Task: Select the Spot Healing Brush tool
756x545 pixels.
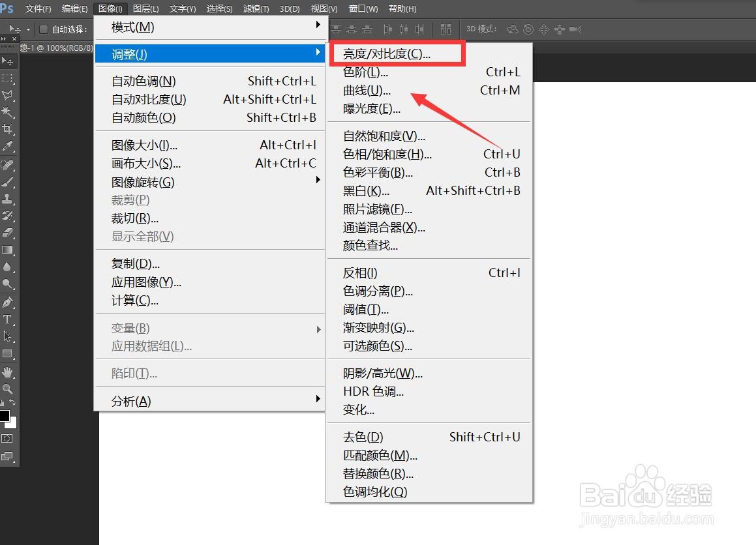Action: click(8, 165)
